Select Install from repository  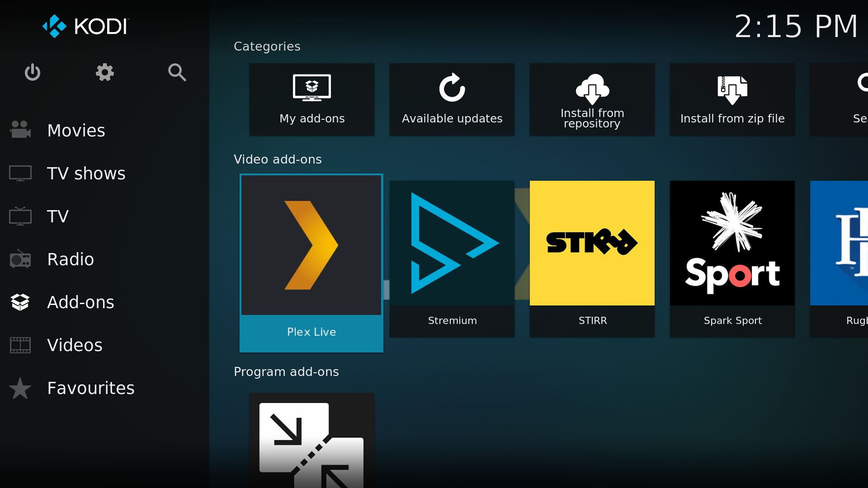coord(592,99)
